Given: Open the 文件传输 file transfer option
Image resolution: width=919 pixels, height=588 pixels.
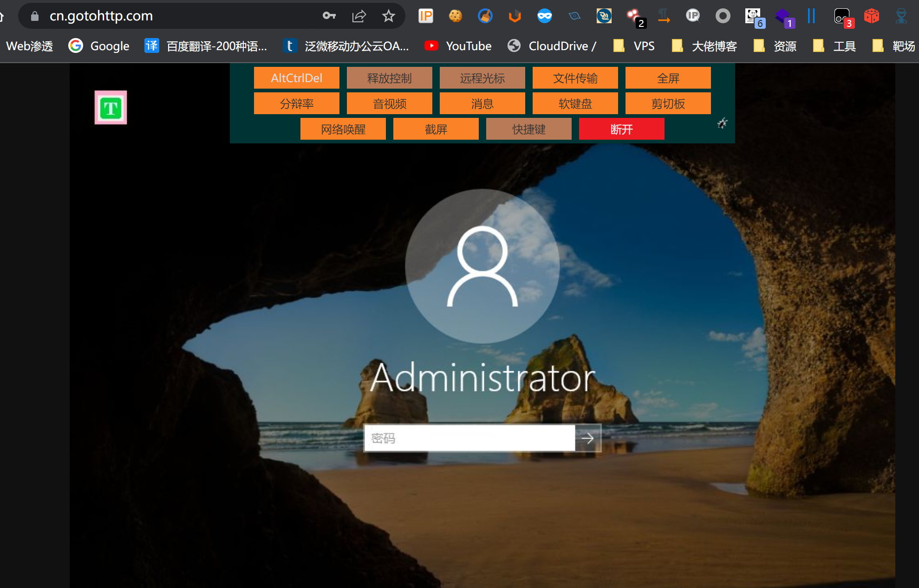Looking at the screenshot, I should coord(575,78).
